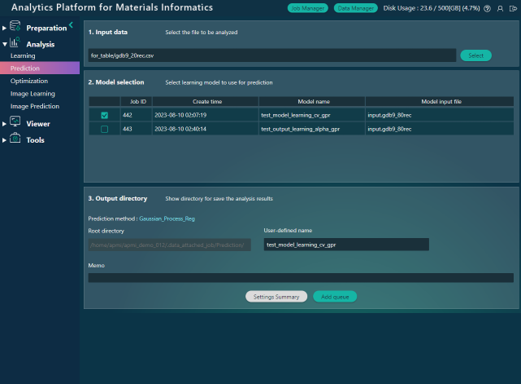The height and width of the screenshot is (384, 521).
Task: Click the logout icon in the header
Action: 513,9
